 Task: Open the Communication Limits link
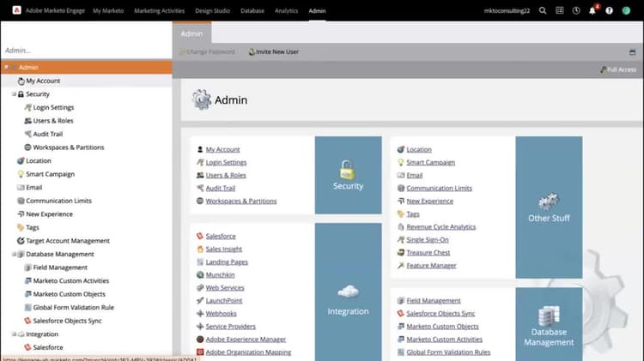click(439, 189)
